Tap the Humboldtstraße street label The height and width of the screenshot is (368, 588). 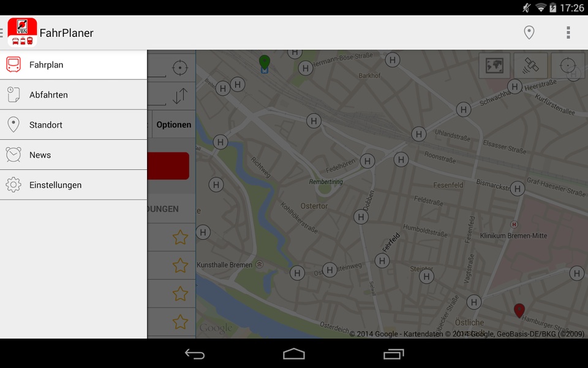pyautogui.click(x=425, y=231)
